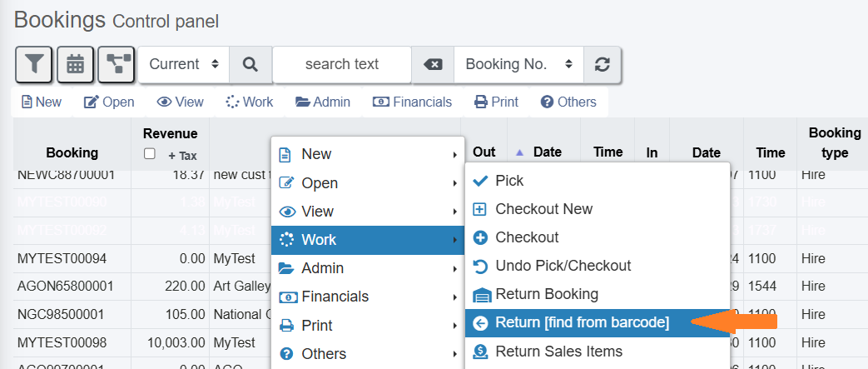Viewport: 868px width, 369px height.
Task: Click the Financials toolbar item
Action: (x=413, y=102)
